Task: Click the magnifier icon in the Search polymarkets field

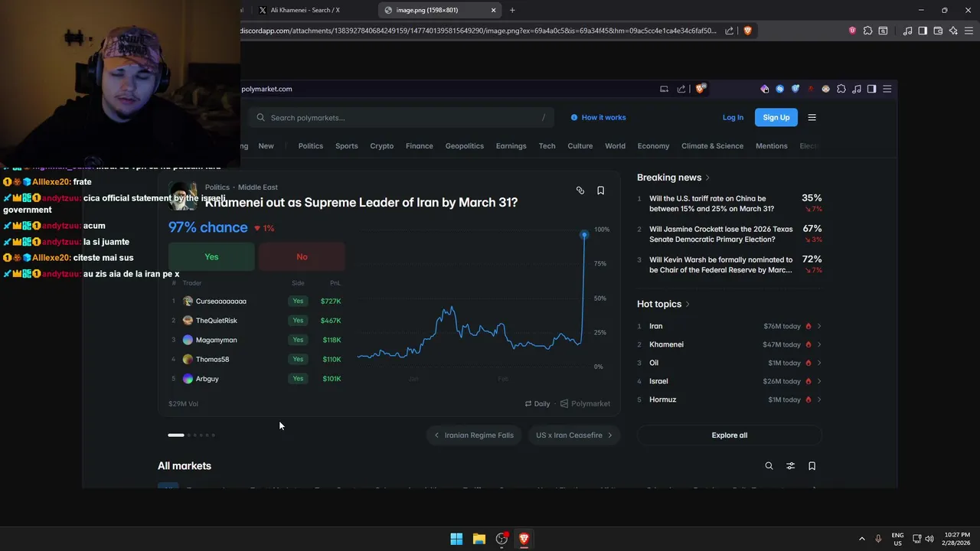Action: 261,117
